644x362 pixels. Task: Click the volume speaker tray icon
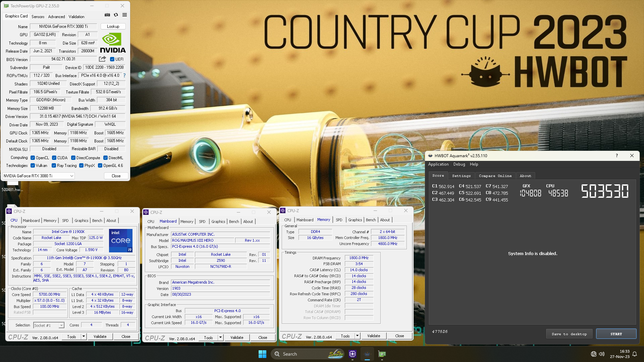click(x=602, y=354)
